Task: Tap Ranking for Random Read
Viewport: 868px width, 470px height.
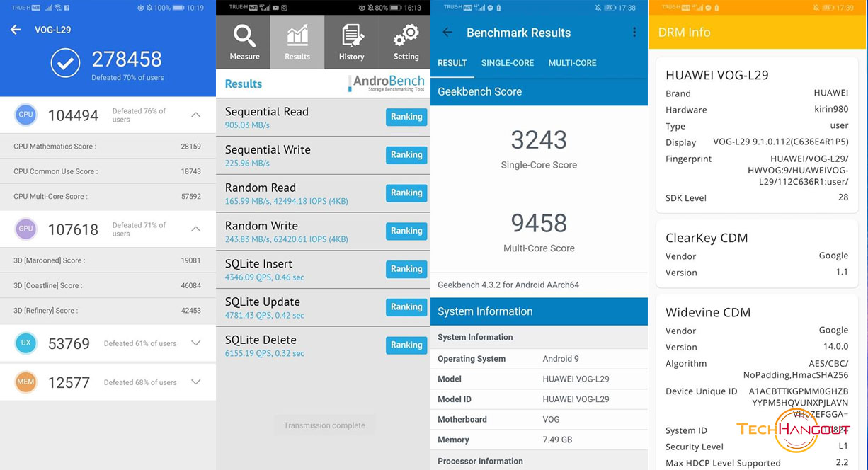Action: coord(406,193)
